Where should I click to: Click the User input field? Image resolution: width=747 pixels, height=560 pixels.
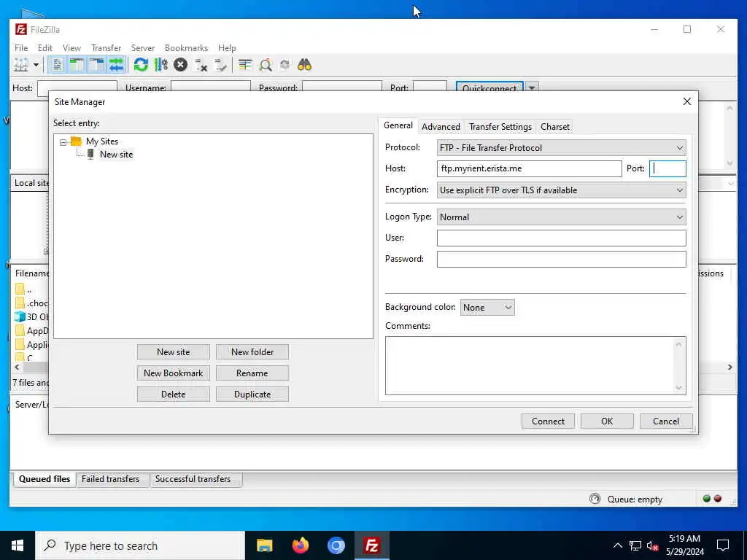[561, 238]
